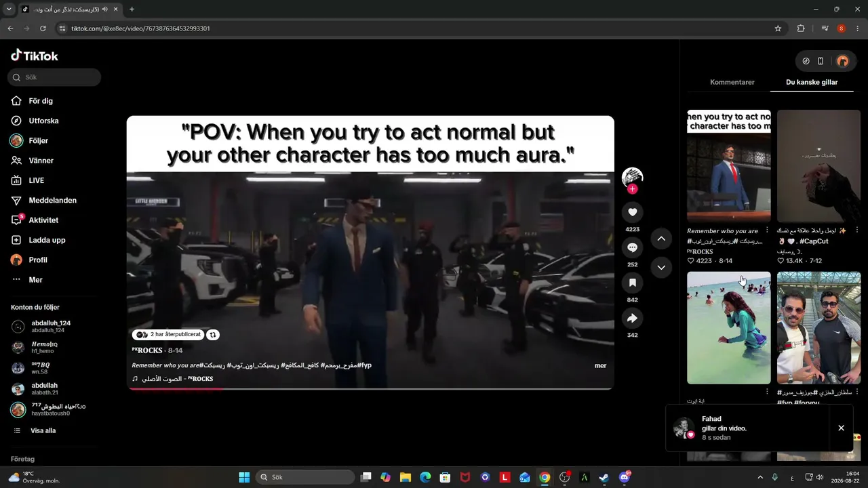Close the Fahad notification popup

click(841, 428)
